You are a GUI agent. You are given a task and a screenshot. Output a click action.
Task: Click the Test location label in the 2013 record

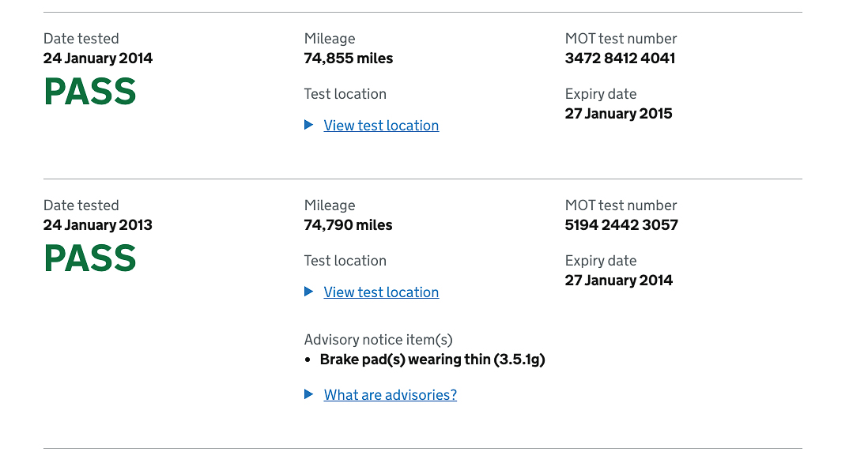pos(345,261)
